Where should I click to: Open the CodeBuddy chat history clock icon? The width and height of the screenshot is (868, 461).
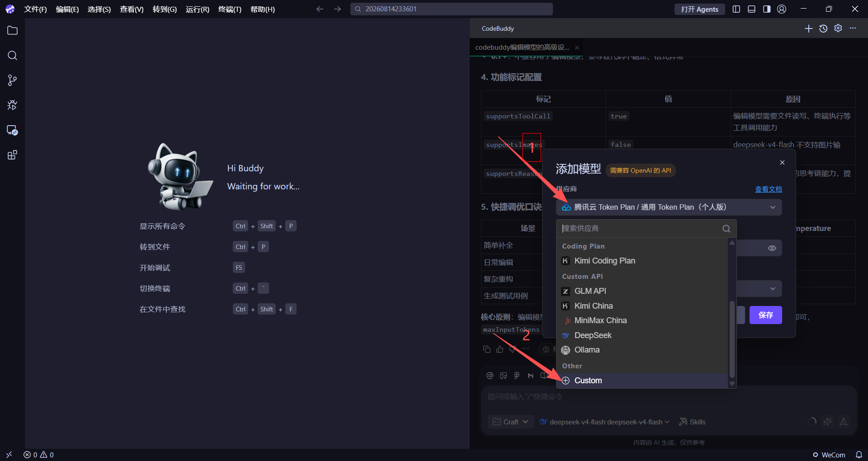pos(823,28)
